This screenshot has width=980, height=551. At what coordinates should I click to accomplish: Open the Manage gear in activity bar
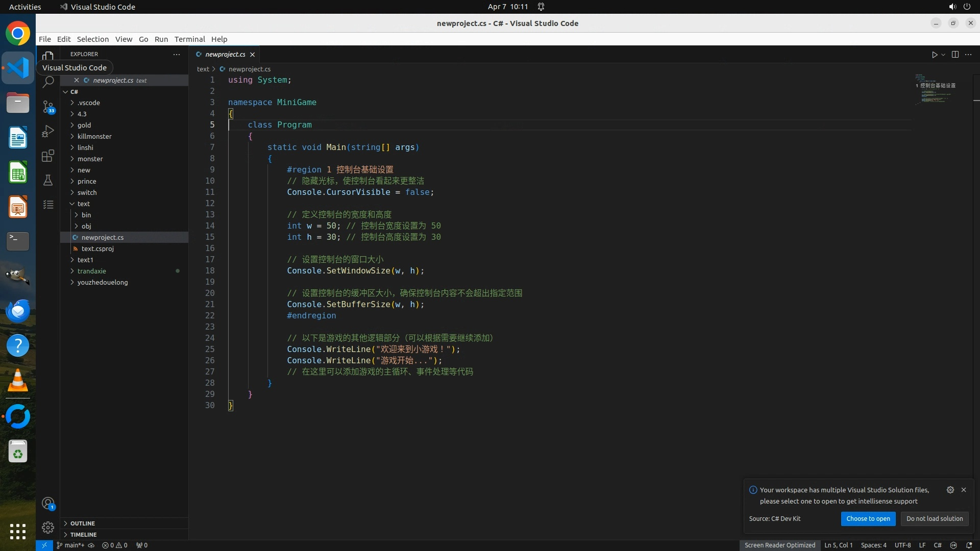pyautogui.click(x=48, y=528)
